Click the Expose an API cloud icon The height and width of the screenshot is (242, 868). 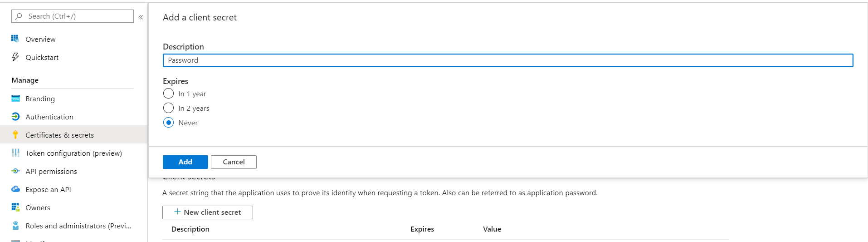point(15,189)
